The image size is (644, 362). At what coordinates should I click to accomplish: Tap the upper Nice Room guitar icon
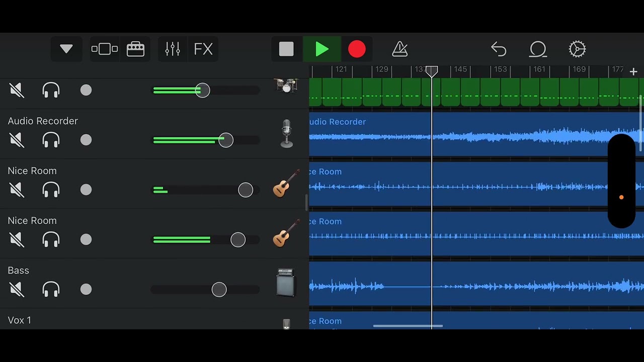pyautogui.click(x=286, y=184)
